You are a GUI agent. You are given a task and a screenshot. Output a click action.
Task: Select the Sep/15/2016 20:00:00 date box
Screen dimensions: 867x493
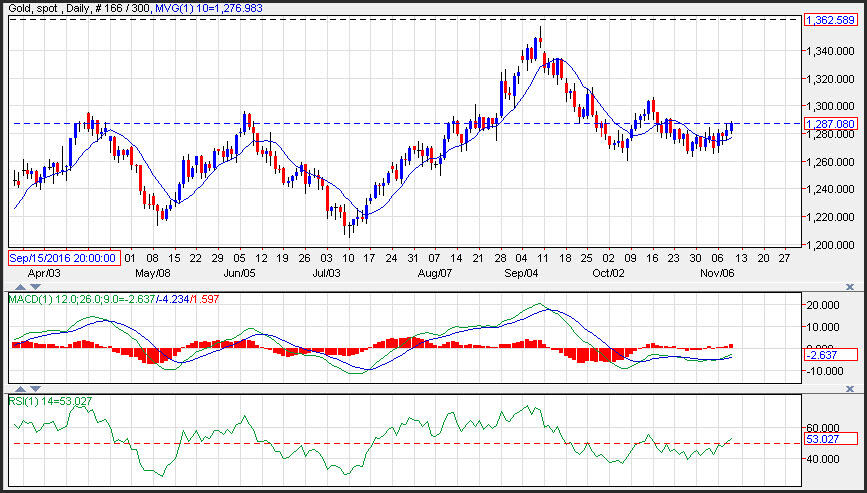65,257
